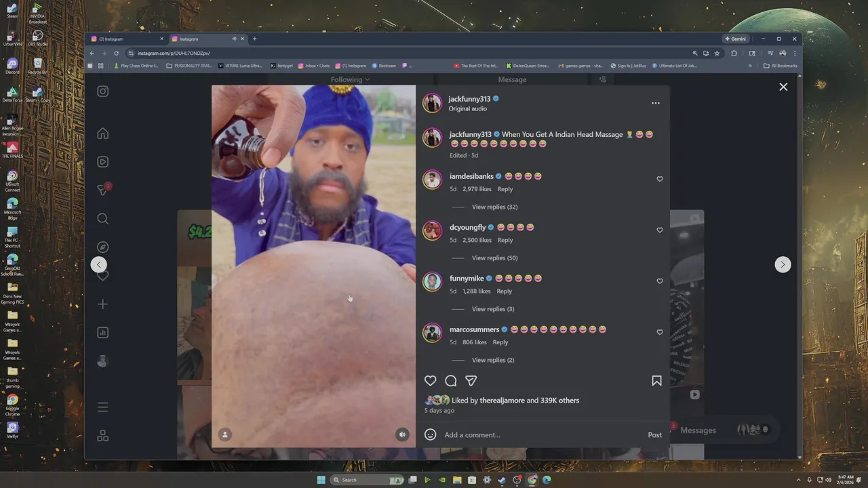Open Steam from the taskbar
Image resolution: width=868 pixels, height=488 pixels.
click(x=501, y=480)
